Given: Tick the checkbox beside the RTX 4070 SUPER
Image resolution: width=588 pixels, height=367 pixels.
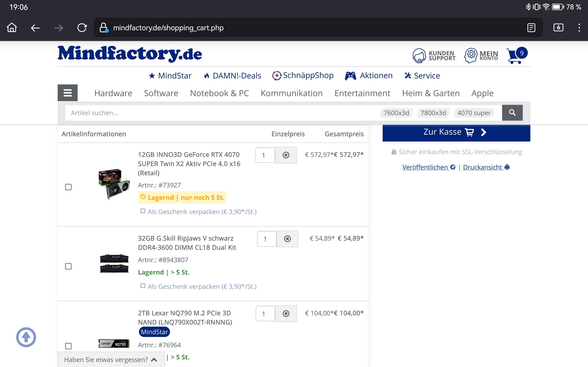Looking at the screenshot, I should [68, 187].
